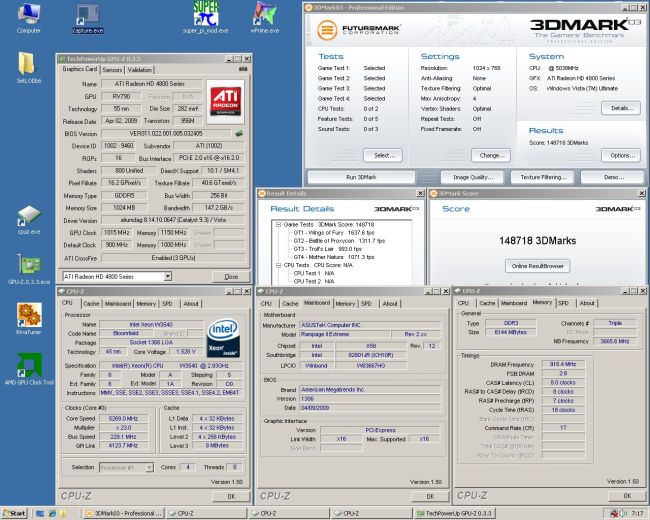Click OK in the CPU-Z CPU window
The width and height of the screenshot is (650, 520).
[x=231, y=496]
